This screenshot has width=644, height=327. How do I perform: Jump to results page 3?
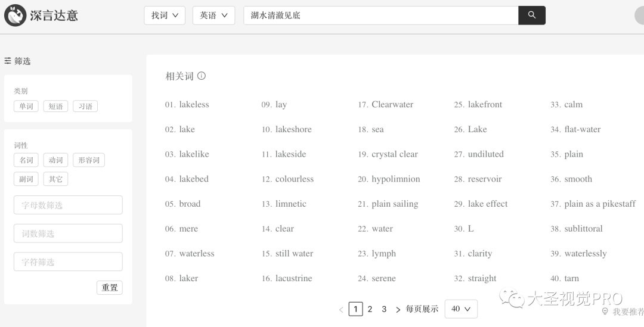tap(384, 309)
